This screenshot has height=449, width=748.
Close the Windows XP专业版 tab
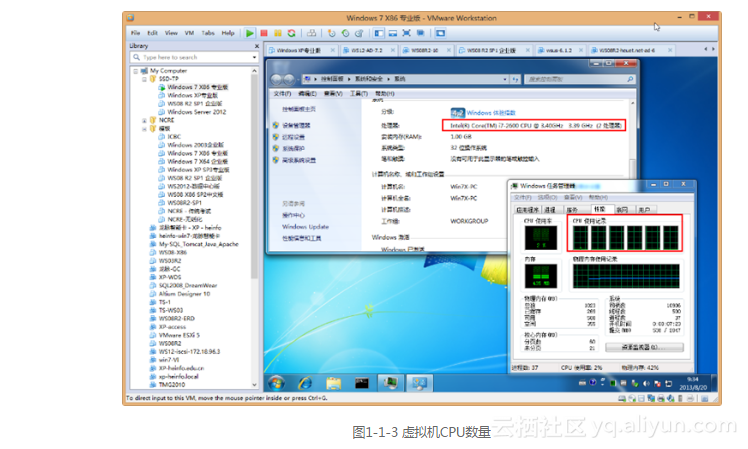pos(332,50)
